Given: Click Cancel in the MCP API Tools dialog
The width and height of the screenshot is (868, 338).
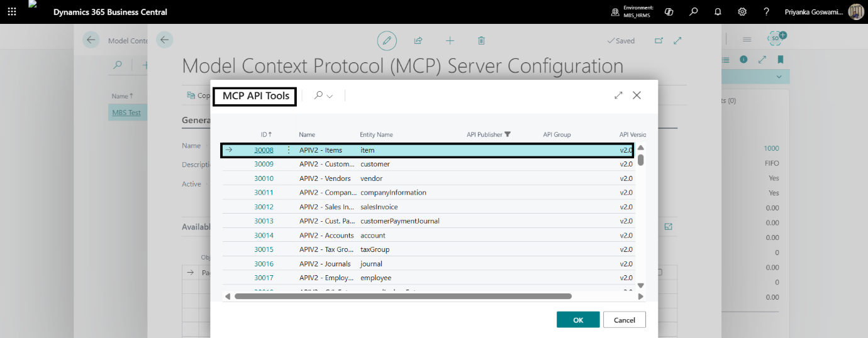Looking at the screenshot, I should coord(624,320).
